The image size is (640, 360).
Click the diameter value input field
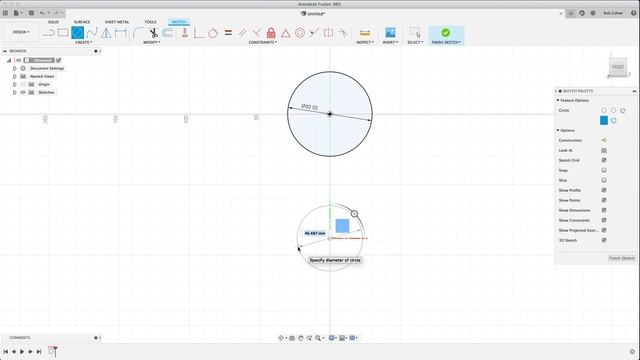(x=315, y=233)
